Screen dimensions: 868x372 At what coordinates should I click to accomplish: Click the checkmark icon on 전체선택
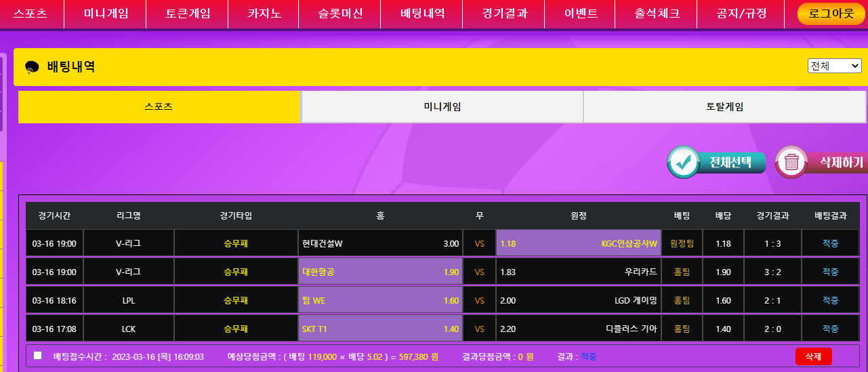click(684, 162)
